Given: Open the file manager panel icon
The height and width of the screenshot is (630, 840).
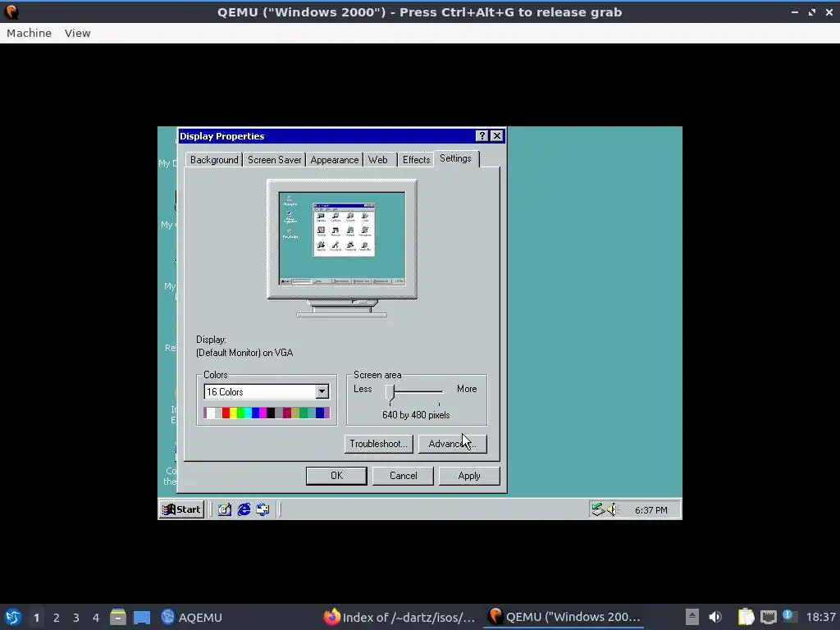Looking at the screenshot, I should [x=118, y=617].
